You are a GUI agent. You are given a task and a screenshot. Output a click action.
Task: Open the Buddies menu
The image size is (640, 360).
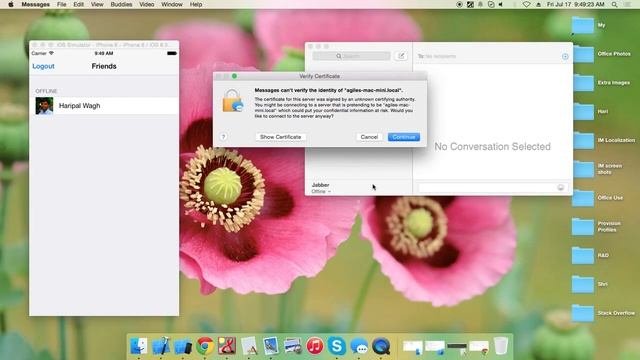click(x=121, y=4)
